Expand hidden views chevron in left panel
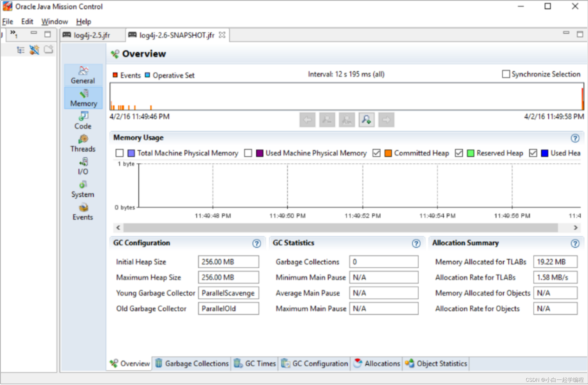The width and height of the screenshot is (588, 385). pos(13,33)
